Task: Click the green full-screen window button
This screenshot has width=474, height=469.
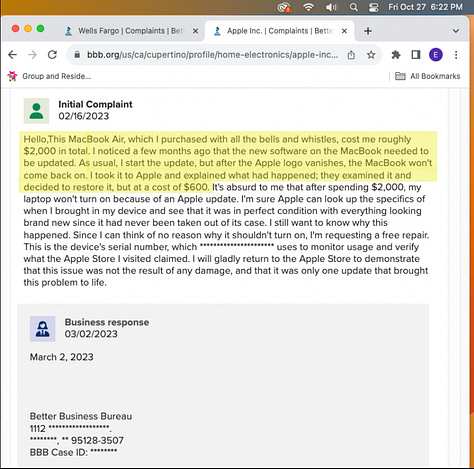Action: tap(40, 29)
